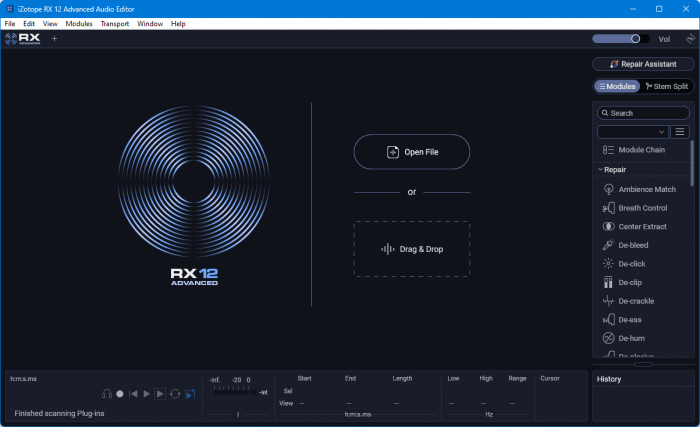This screenshot has height=427, width=700.
Task: Switch to the Stem Split view
Action: coord(667,86)
